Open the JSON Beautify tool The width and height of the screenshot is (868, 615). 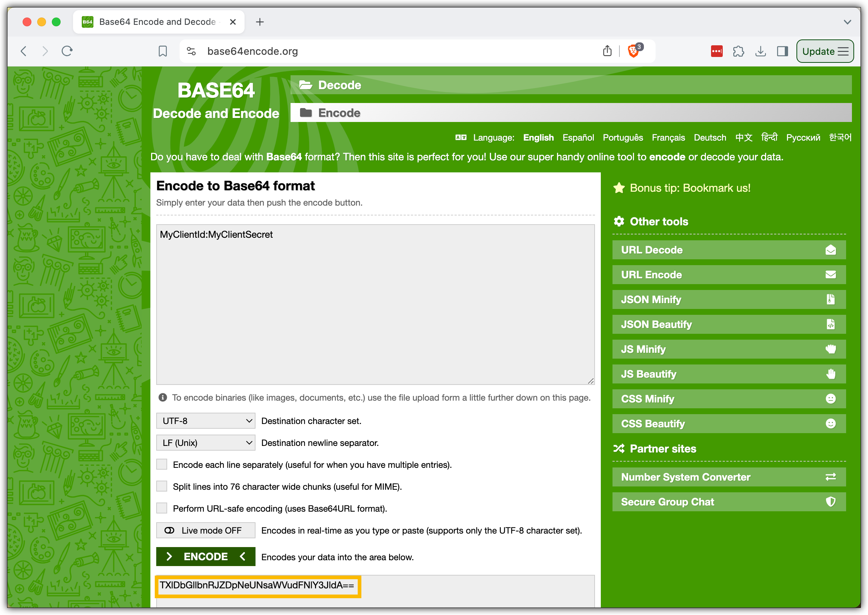[x=729, y=324]
